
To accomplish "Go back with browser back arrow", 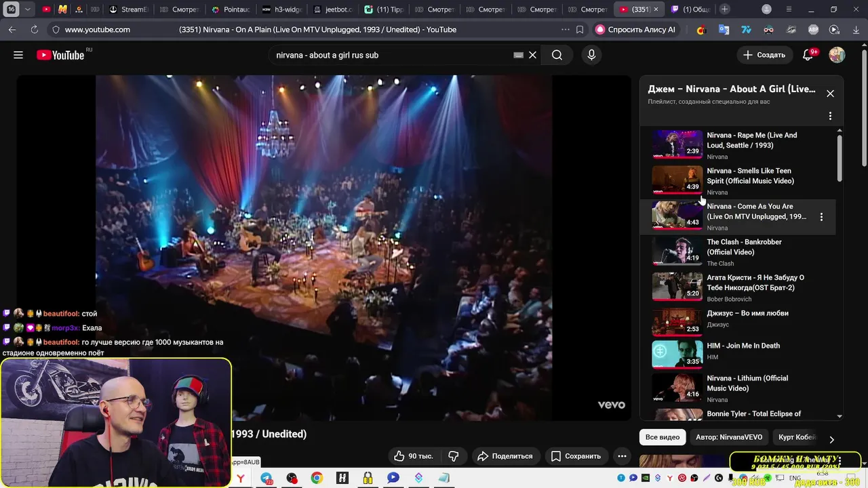I will [x=12, y=29].
